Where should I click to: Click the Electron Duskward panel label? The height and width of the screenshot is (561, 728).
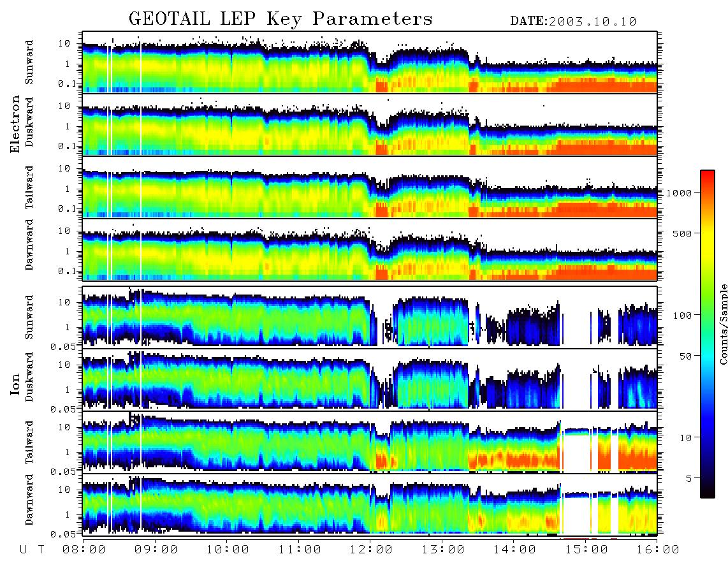pyautogui.click(x=29, y=122)
